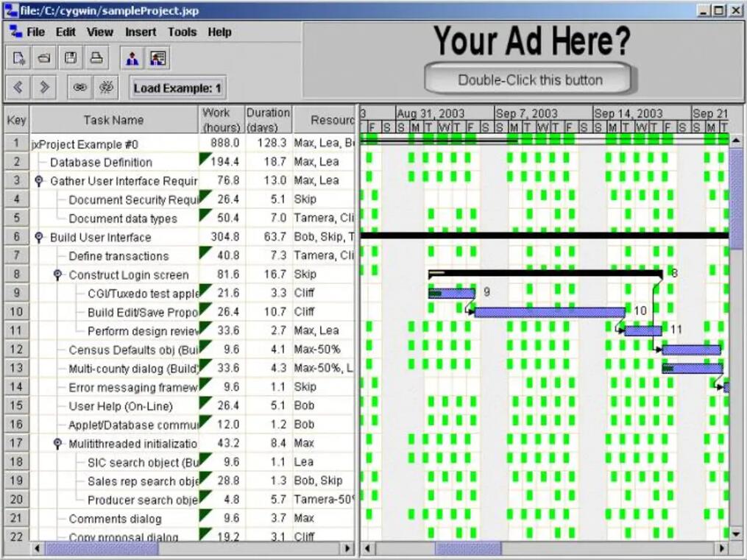Outdent task using the left chevron icon
Image resolution: width=747 pixels, height=560 pixels.
pos(19,88)
